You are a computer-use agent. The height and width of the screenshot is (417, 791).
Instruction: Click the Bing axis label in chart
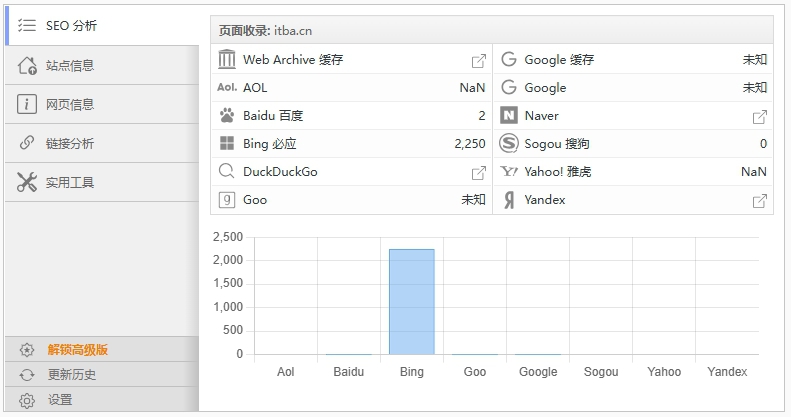pyautogui.click(x=412, y=372)
